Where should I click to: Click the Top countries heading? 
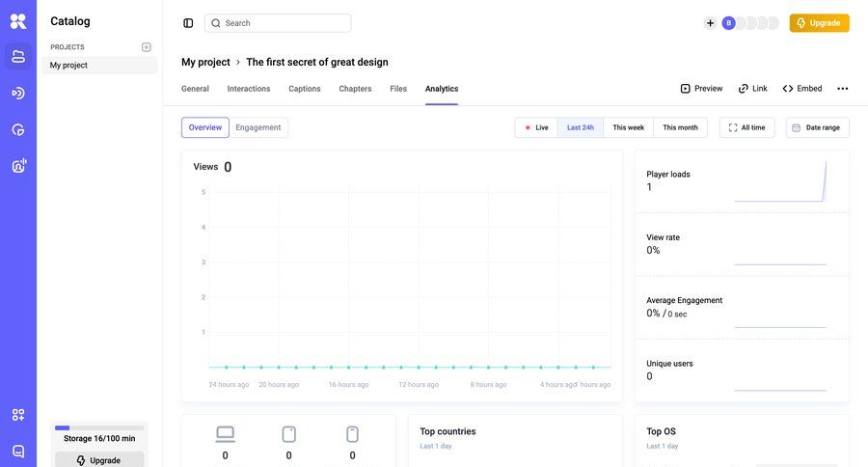pos(448,431)
